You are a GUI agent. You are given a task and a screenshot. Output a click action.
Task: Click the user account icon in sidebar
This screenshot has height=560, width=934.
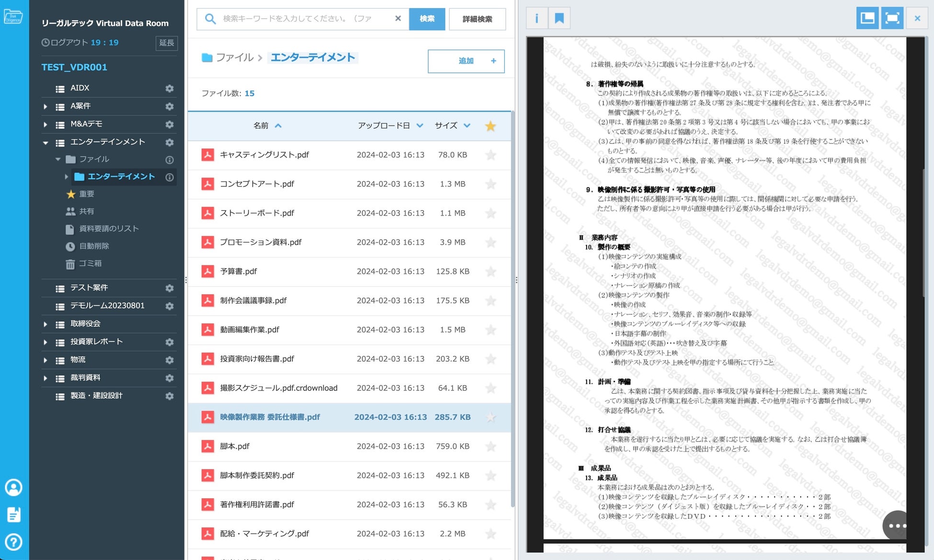click(x=13, y=487)
